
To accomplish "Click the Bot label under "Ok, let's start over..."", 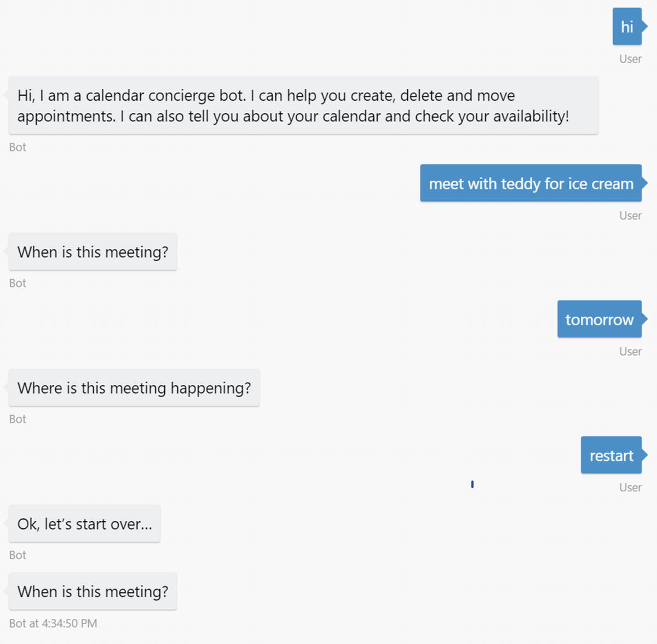I will [18, 555].
